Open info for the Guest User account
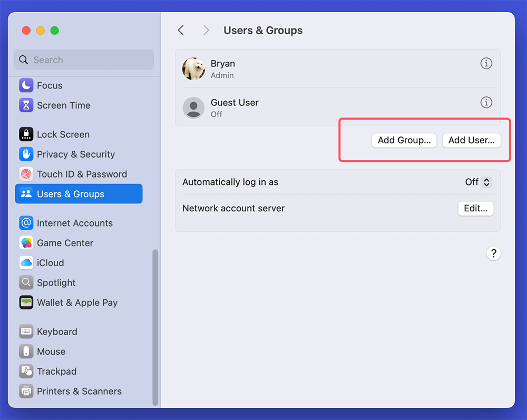This screenshot has height=420, width=527. [x=486, y=102]
